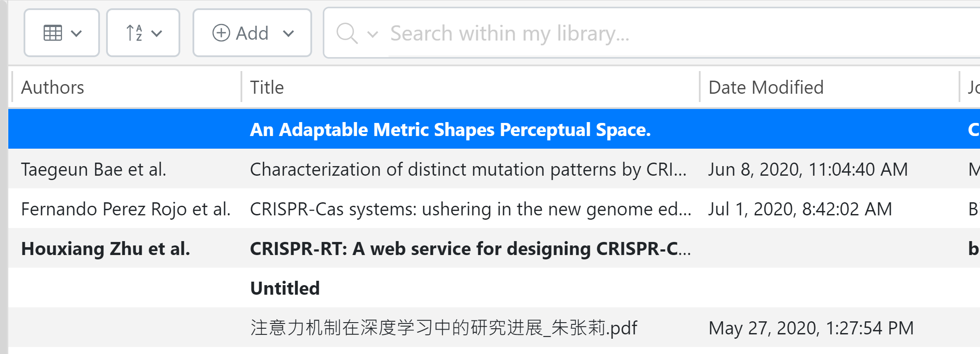980x354 pixels.
Task: Click the Date Modified column header
Action: coord(766,87)
